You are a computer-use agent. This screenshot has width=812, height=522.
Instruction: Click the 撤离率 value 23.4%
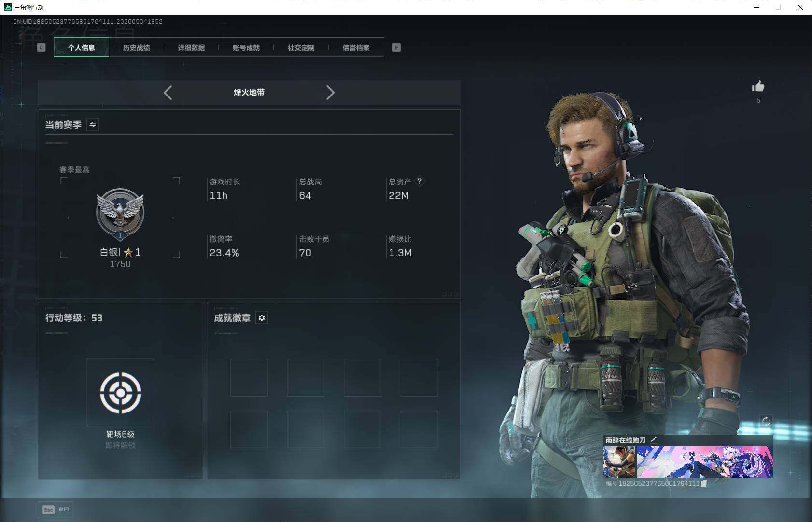click(x=224, y=253)
